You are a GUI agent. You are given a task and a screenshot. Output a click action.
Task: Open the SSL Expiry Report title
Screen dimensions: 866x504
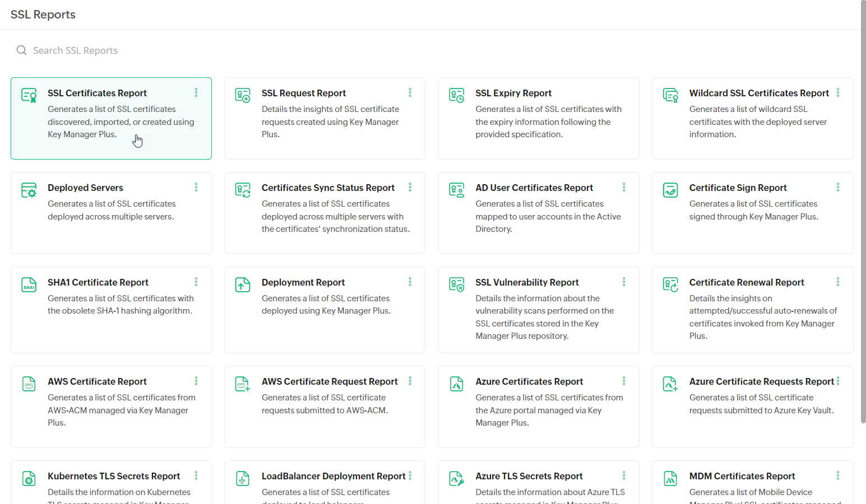point(513,93)
